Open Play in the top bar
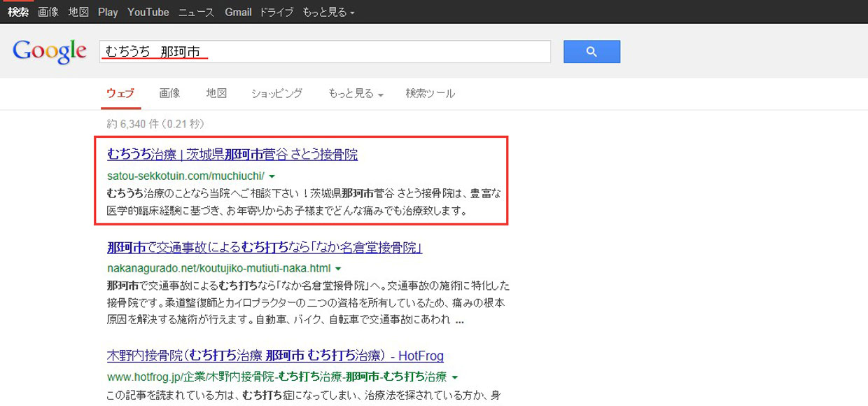The height and width of the screenshot is (406, 868). coord(108,12)
